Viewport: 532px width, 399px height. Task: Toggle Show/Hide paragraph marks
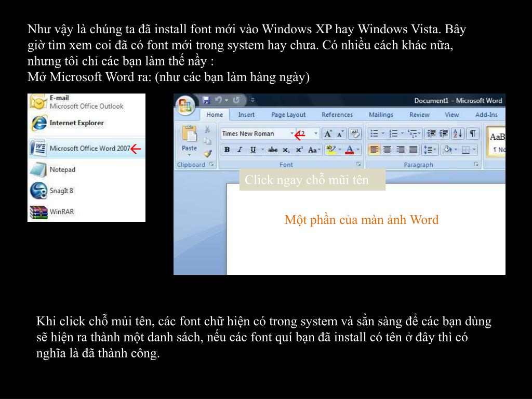(472, 134)
